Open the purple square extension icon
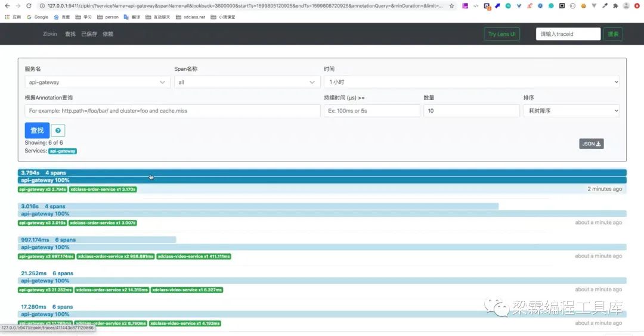Image resolution: width=644 pixels, height=336 pixels. click(465, 6)
